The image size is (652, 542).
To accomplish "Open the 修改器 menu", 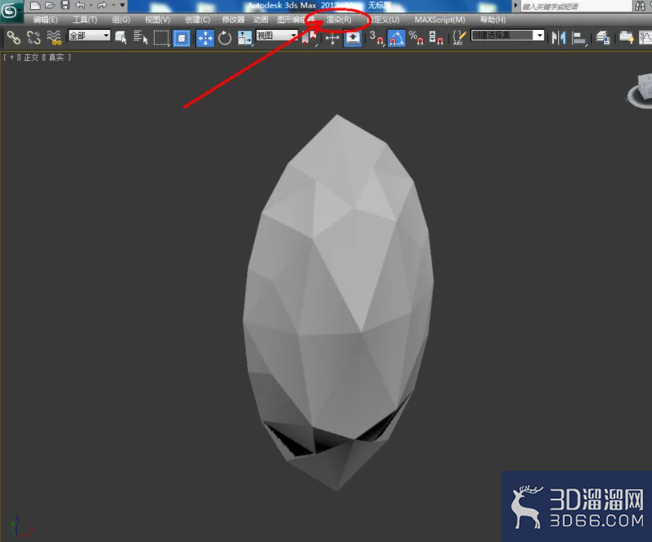I will [x=233, y=20].
